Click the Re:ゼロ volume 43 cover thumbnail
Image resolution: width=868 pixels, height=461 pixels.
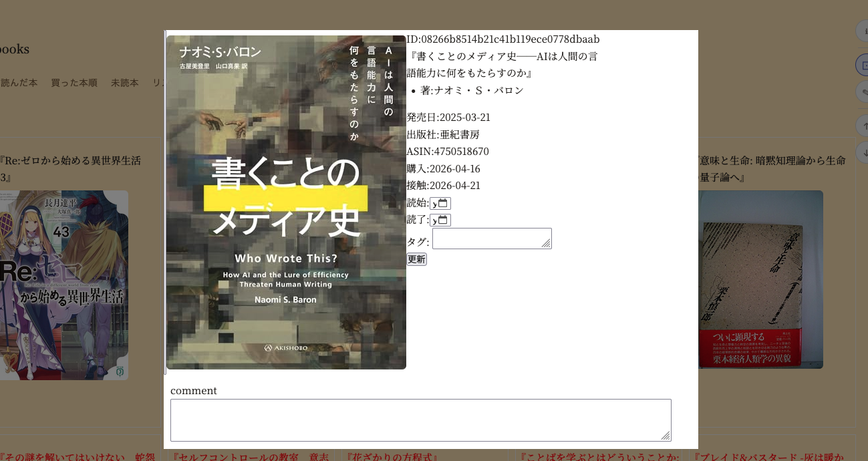(x=63, y=285)
